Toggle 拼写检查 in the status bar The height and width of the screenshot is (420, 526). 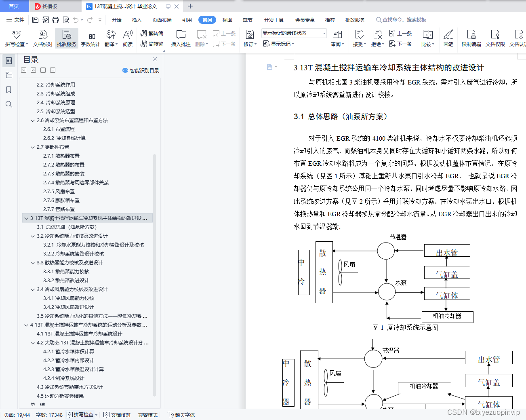(80, 415)
